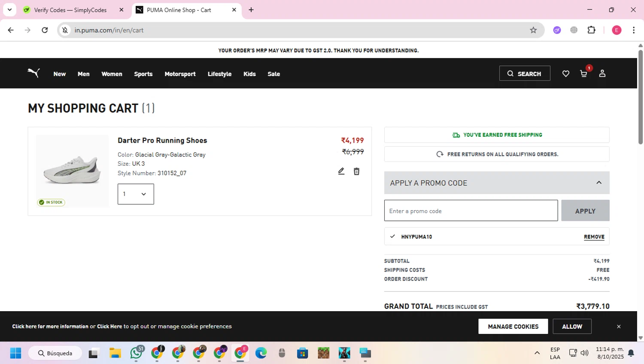Click the 'Click here for more information' link

[x=50, y=327]
